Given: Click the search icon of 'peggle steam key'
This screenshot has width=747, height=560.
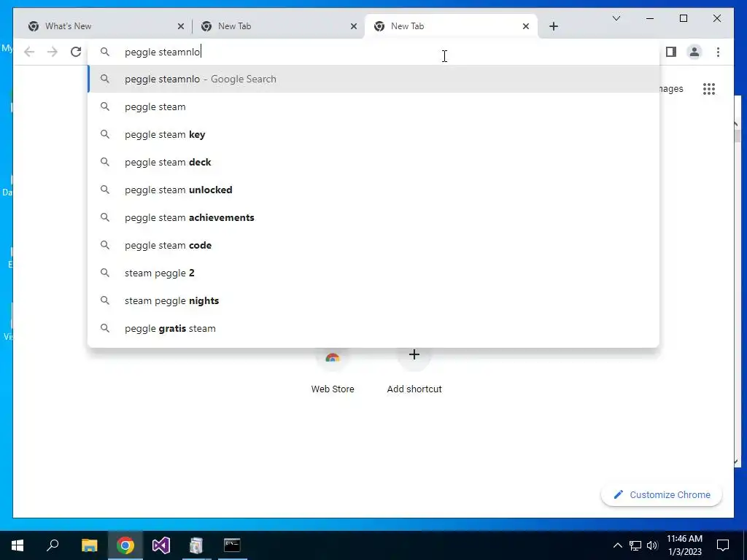Looking at the screenshot, I should (x=105, y=134).
